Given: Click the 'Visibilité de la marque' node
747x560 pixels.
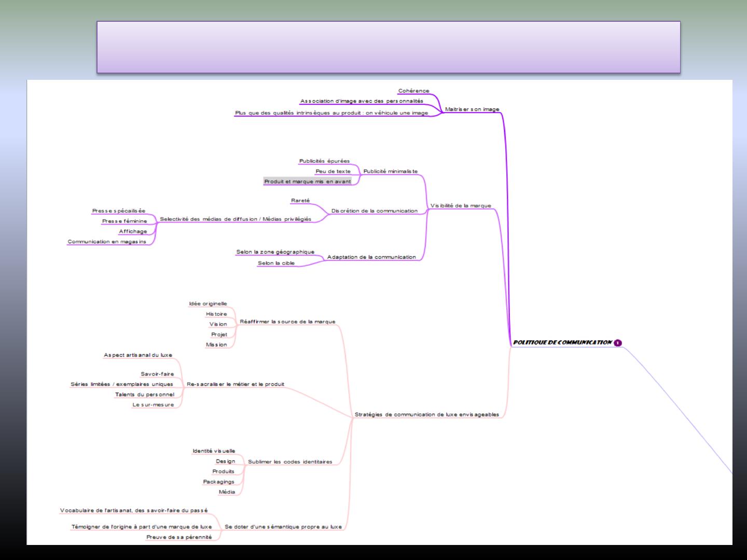Looking at the screenshot, I should click(x=461, y=206).
